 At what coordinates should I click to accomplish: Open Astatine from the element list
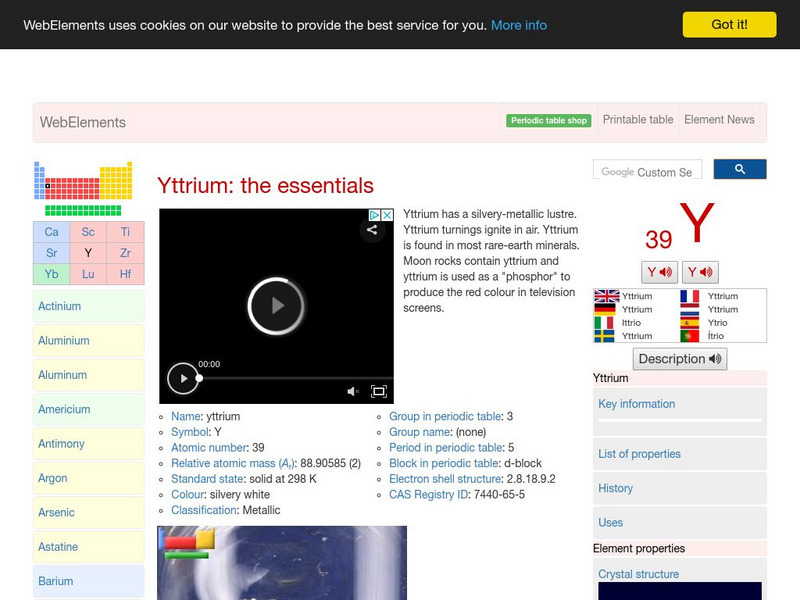(x=89, y=547)
